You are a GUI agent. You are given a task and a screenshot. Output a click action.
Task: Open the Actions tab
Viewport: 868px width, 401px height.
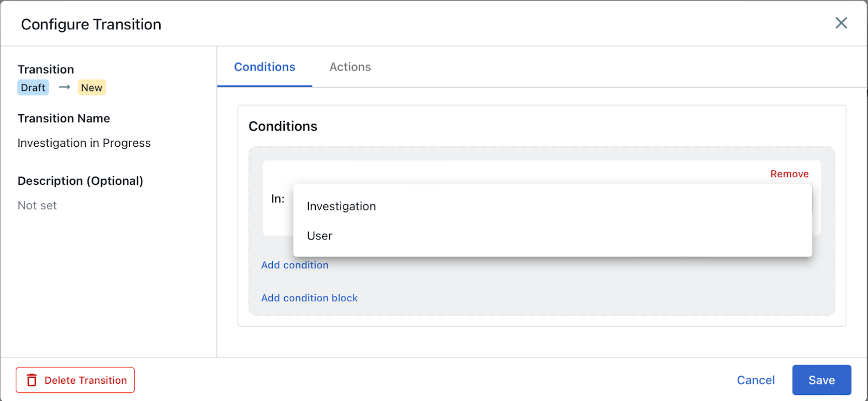(350, 67)
